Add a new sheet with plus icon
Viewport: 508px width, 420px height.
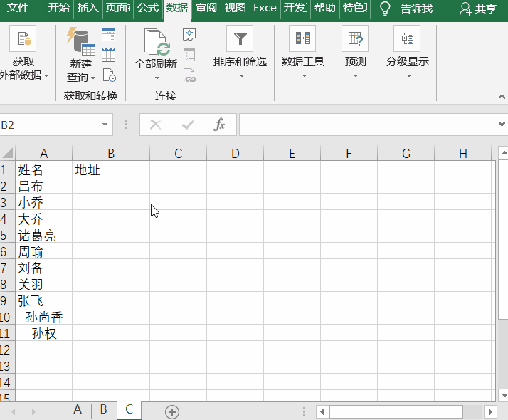click(x=172, y=412)
